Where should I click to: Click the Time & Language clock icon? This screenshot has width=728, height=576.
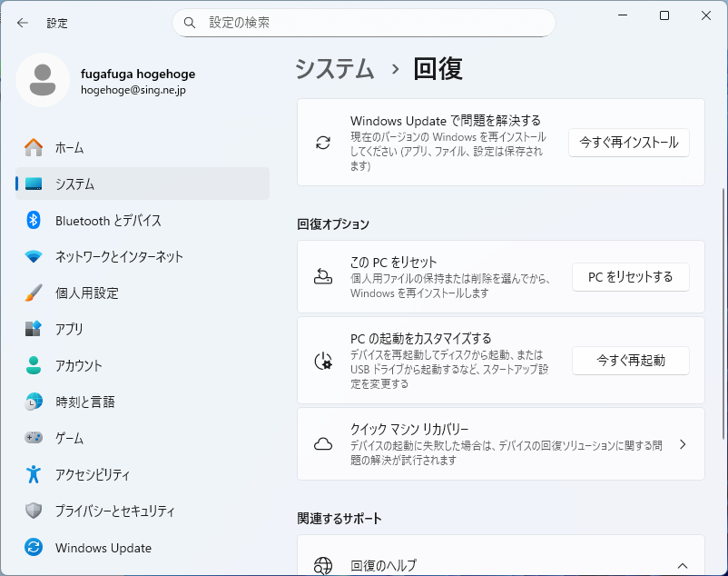click(34, 402)
